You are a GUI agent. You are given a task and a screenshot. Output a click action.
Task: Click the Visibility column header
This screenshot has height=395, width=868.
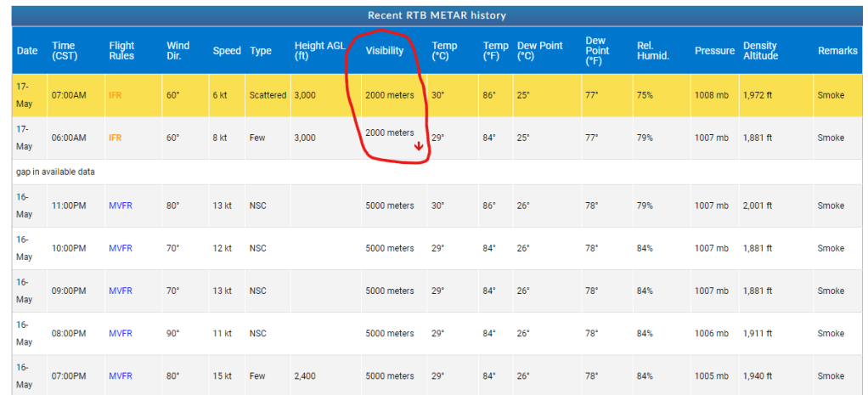tap(384, 51)
